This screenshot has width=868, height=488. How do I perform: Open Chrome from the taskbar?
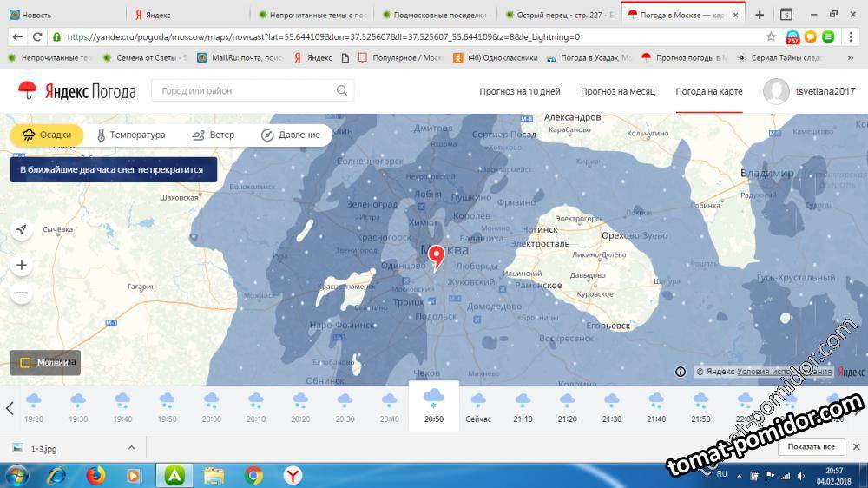pos(253,475)
